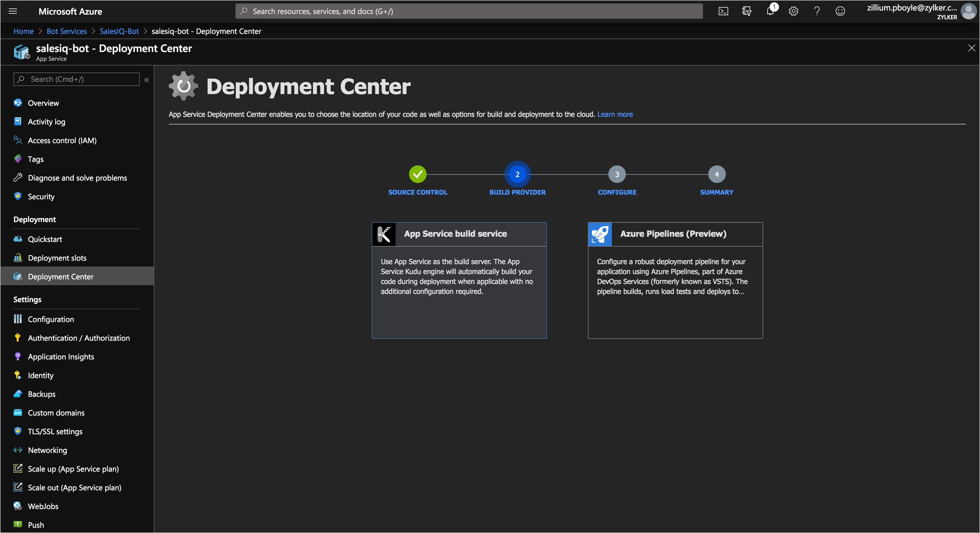The width and height of the screenshot is (980, 533).
Task: Go to SalesIQ-Bot breadcrumb
Action: 119,31
